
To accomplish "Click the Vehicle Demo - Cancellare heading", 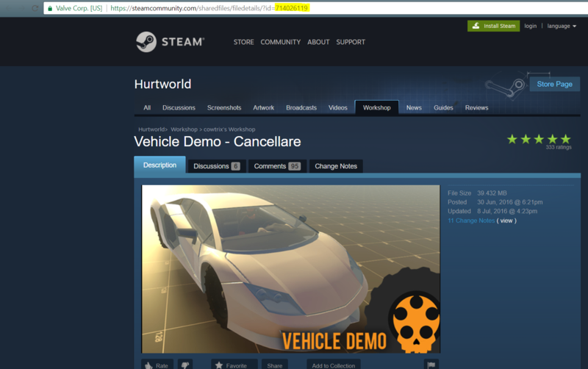I will [x=218, y=142].
